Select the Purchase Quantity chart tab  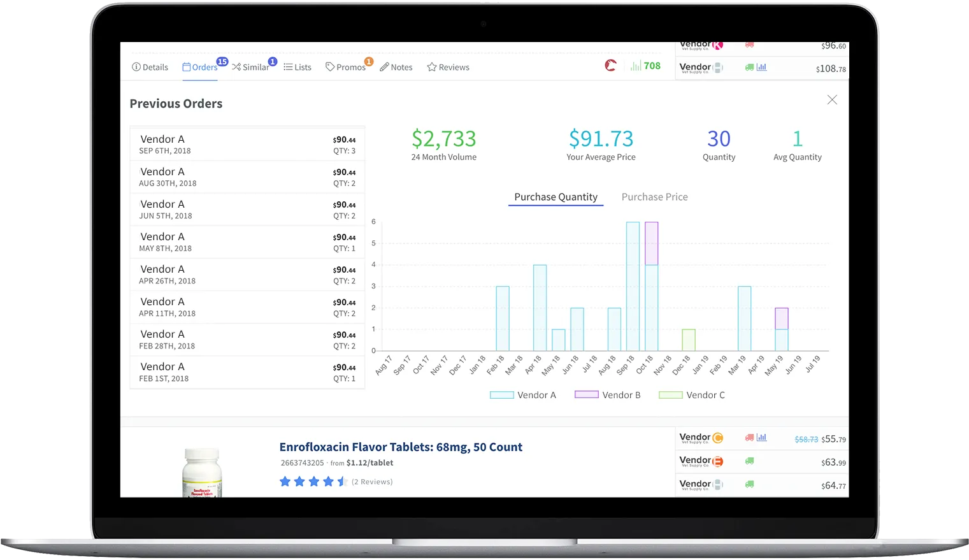(556, 197)
